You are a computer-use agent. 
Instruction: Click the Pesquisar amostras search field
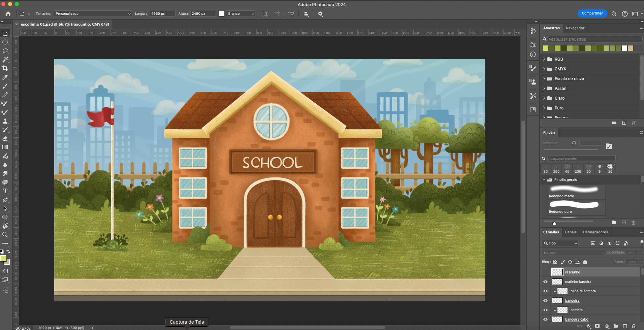pyautogui.click(x=594, y=39)
